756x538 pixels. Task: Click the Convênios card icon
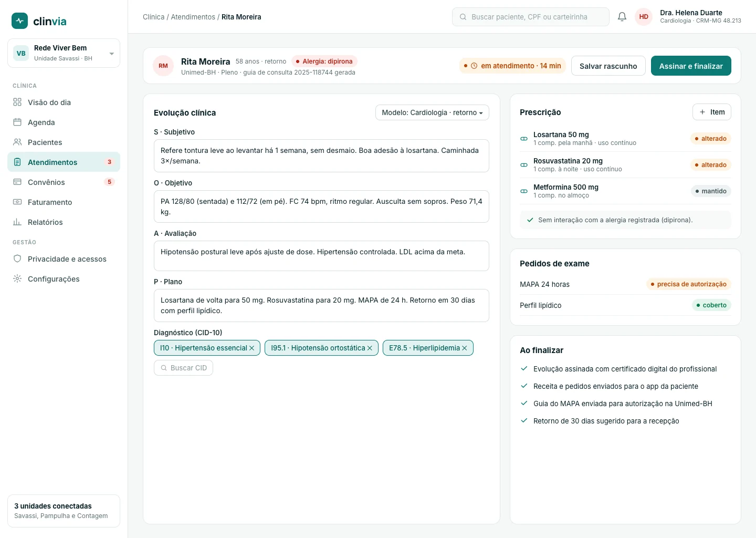(17, 182)
